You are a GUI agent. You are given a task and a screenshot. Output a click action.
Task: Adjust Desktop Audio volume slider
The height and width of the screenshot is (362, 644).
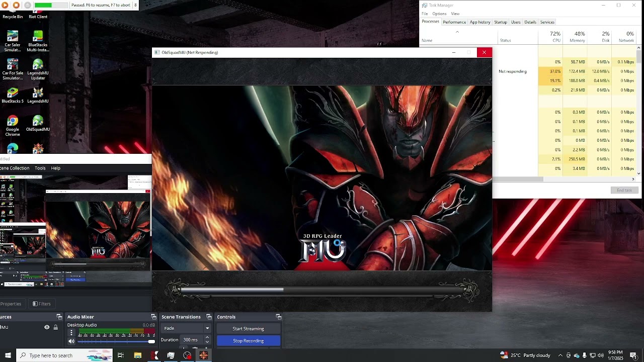click(116, 341)
